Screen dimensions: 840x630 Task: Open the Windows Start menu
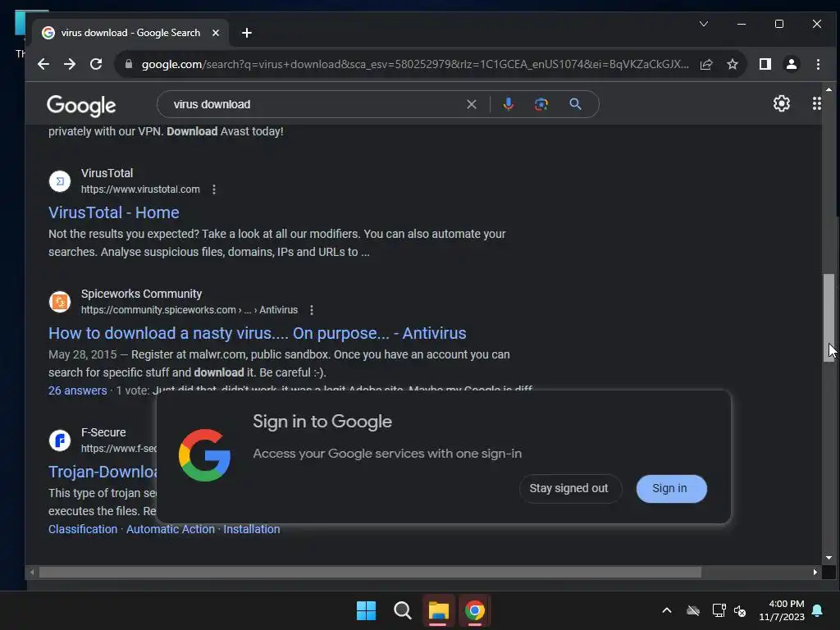(x=367, y=610)
